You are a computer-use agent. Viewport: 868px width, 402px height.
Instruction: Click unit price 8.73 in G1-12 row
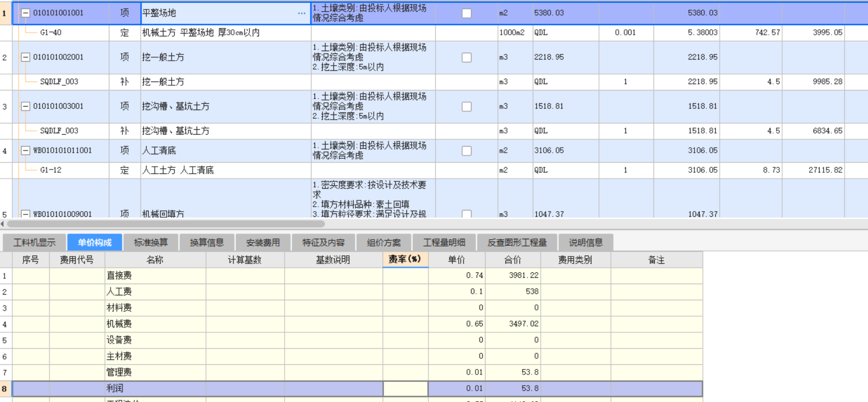coord(771,170)
